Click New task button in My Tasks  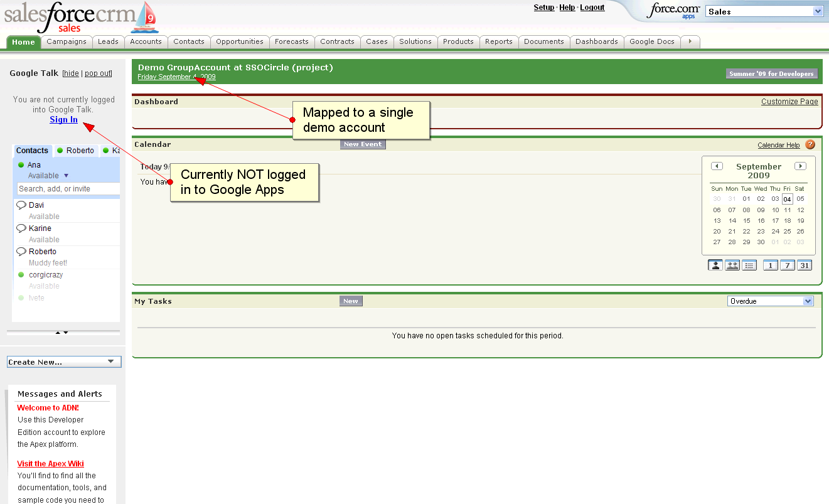click(x=351, y=301)
